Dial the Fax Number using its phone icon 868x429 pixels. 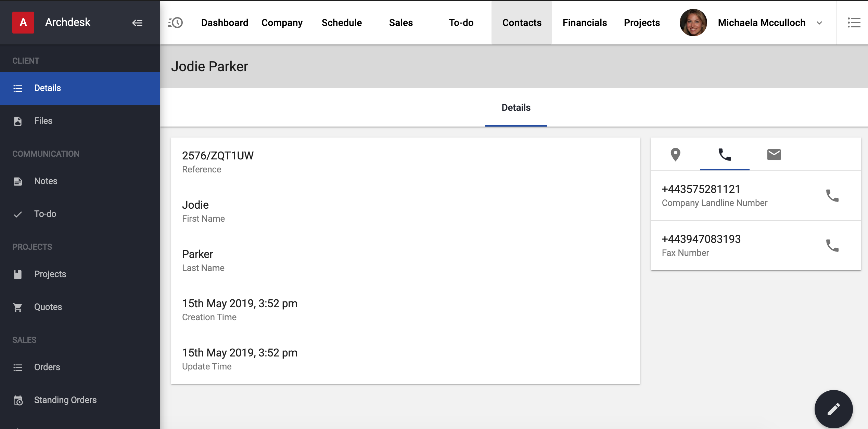tap(832, 246)
